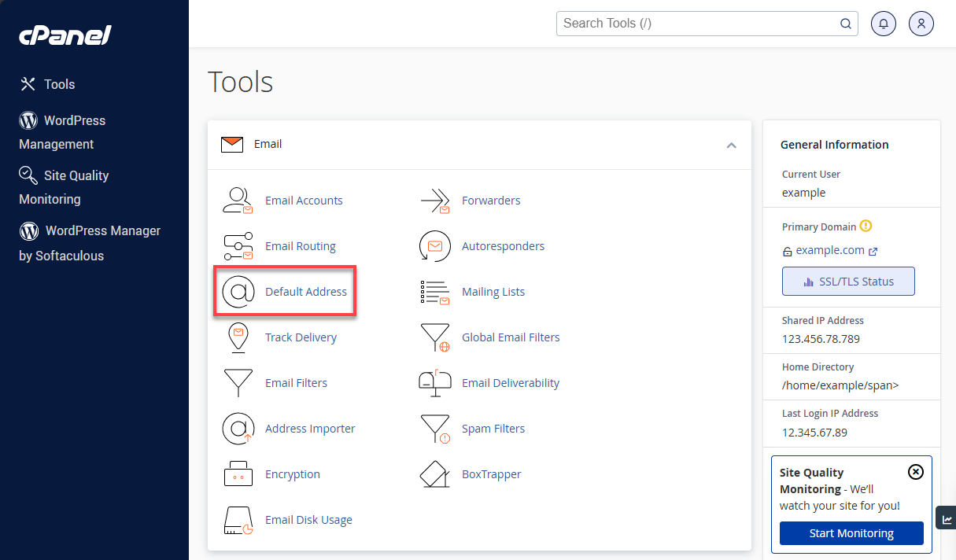Open the user account icon
Viewport: 956px width, 560px height.
921,23
